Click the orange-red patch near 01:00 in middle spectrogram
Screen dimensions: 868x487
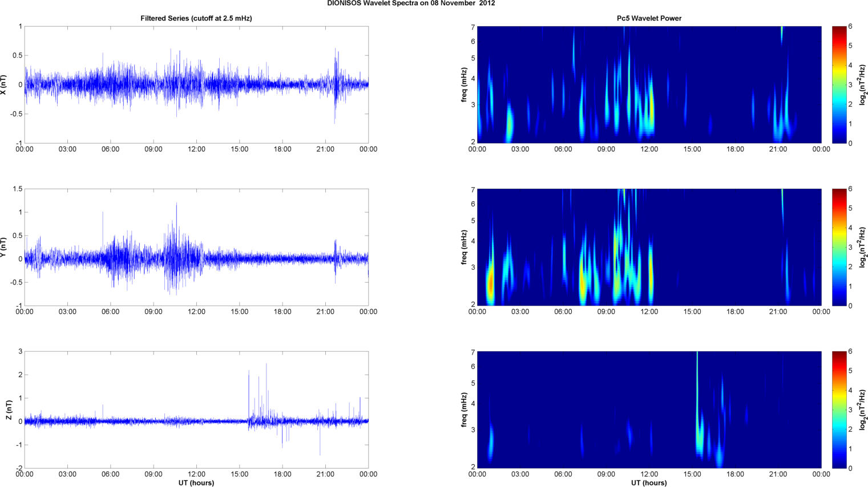[x=490, y=283]
